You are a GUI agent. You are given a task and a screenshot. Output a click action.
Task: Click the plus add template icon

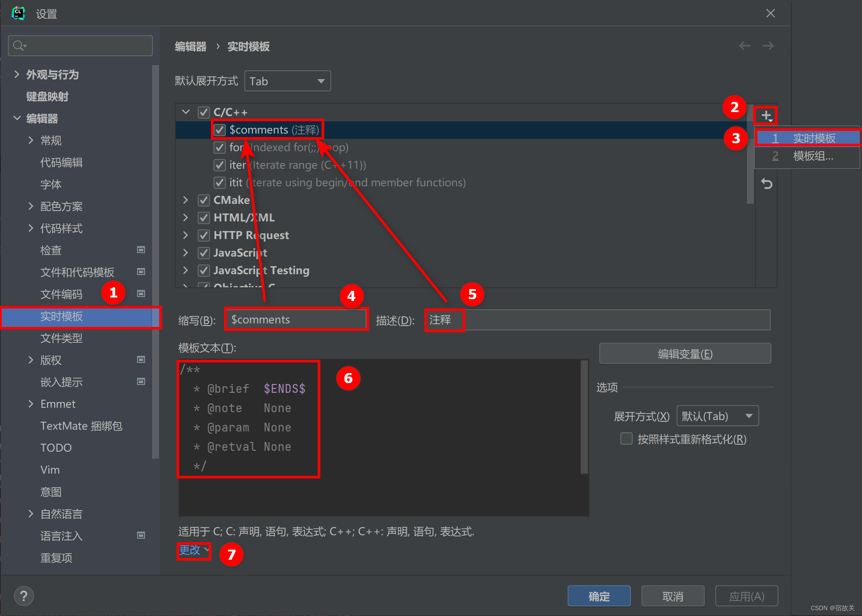[766, 116]
